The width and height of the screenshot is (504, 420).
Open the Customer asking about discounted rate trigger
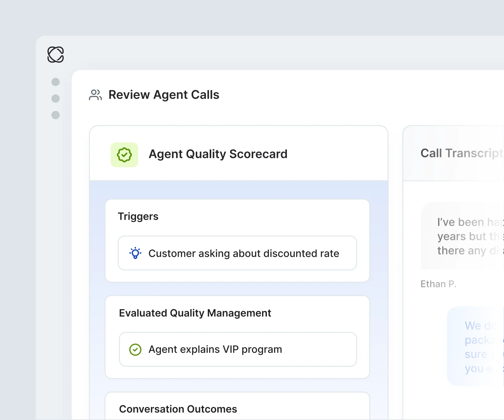tap(237, 253)
